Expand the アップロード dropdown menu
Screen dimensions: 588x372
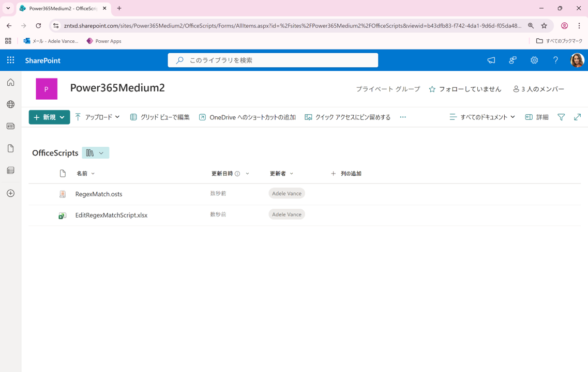point(97,117)
